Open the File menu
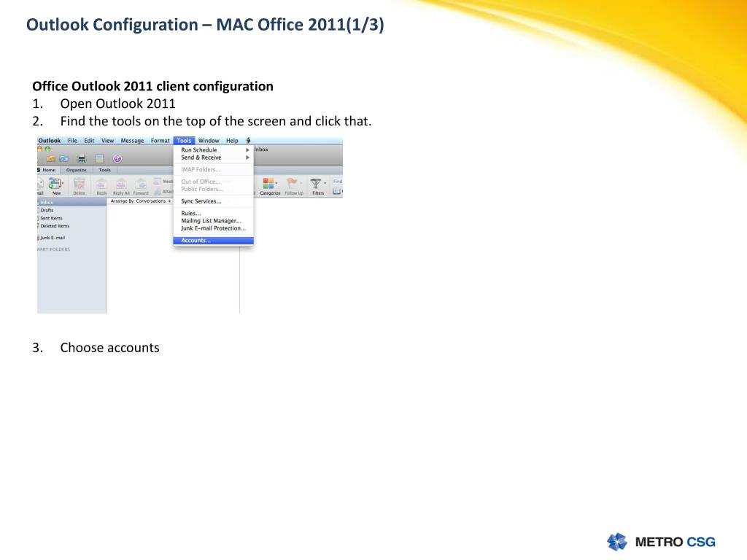The height and width of the screenshot is (560, 747). tap(72, 141)
